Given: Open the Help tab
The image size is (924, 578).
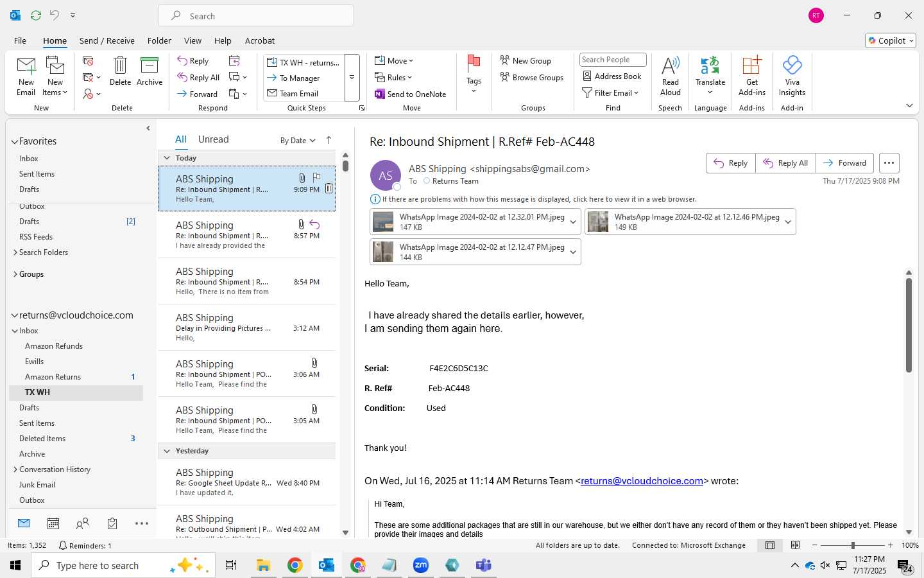Looking at the screenshot, I should (223, 40).
